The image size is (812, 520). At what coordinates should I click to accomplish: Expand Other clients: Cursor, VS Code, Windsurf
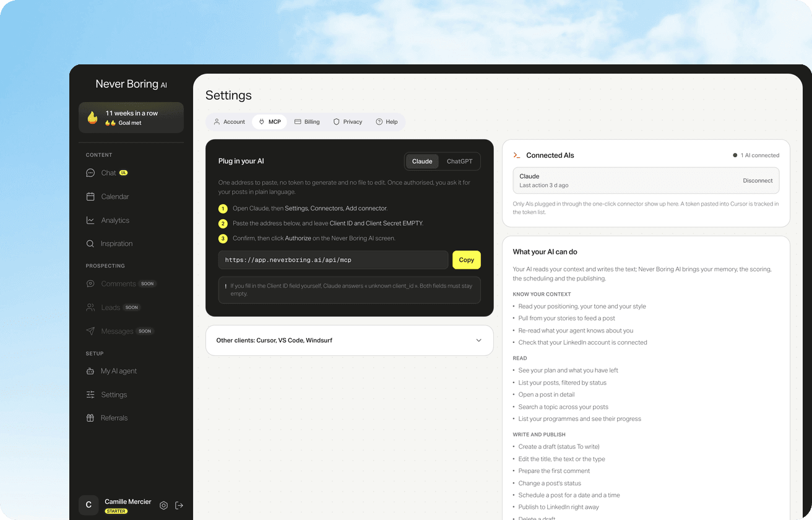(x=350, y=340)
